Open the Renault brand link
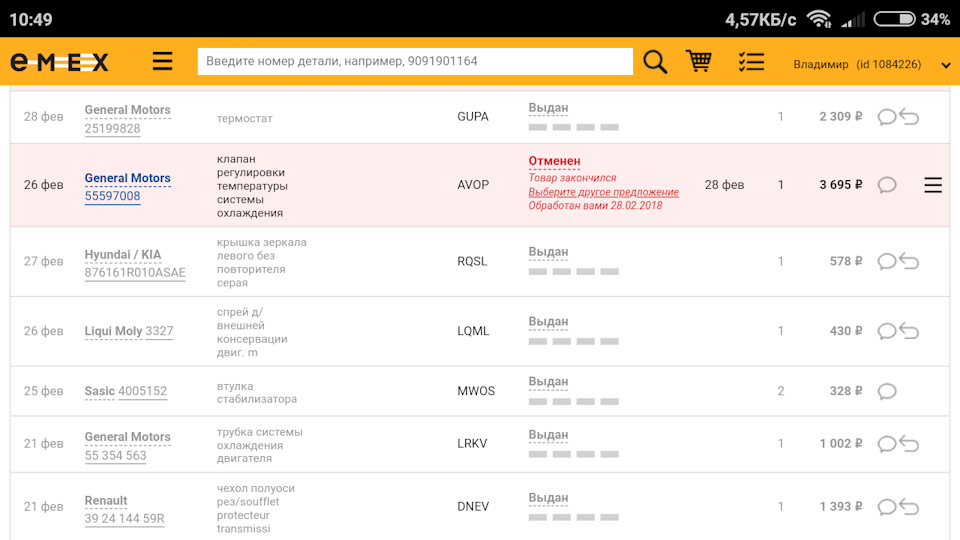The height and width of the screenshot is (540, 960). 106,501
